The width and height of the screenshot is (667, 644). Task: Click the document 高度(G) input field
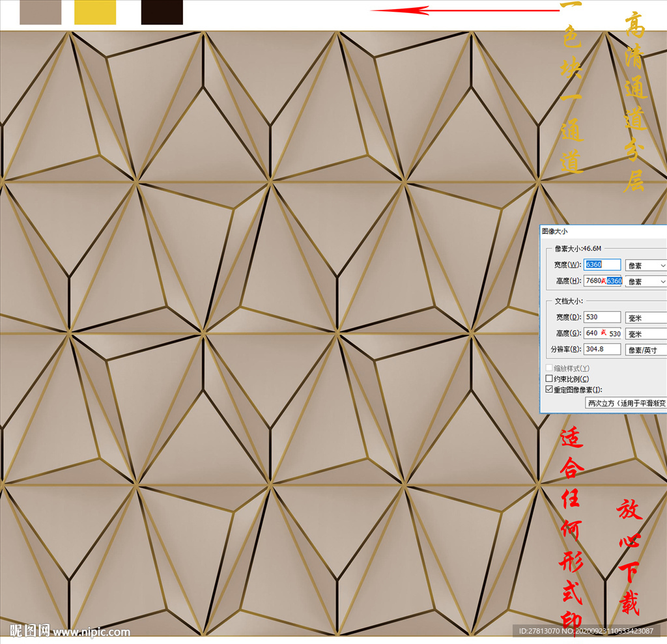(x=603, y=333)
